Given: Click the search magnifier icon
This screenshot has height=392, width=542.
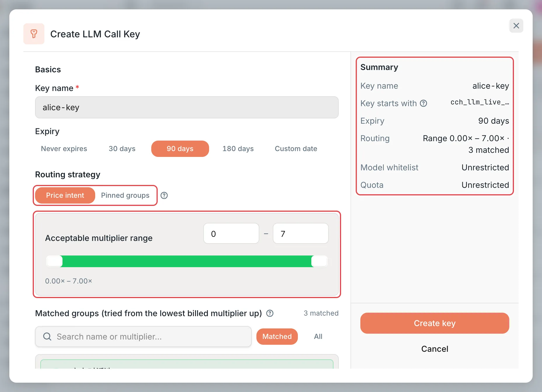Looking at the screenshot, I should (47, 337).
